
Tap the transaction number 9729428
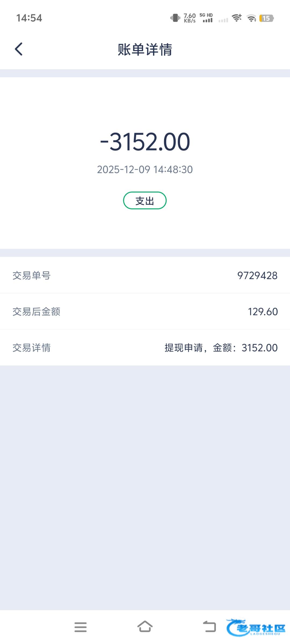click(257, 276)
